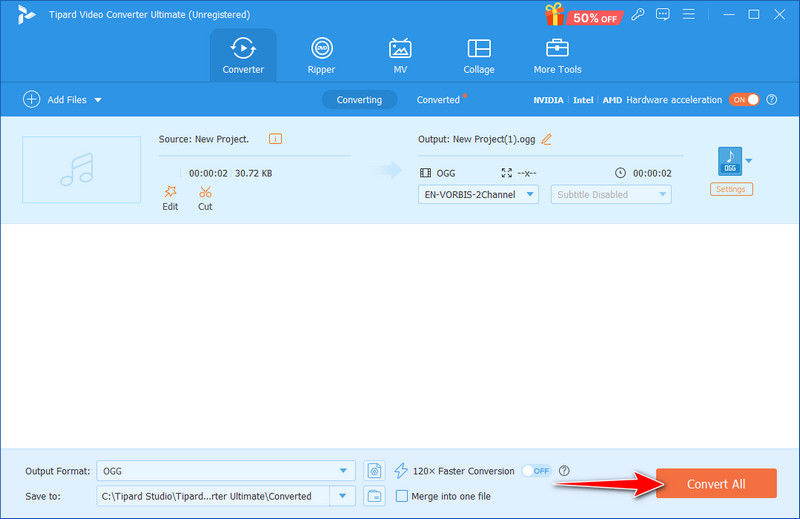Click the output OGG film icon
This screenshot has height=519, width=800.
point(426,173)
